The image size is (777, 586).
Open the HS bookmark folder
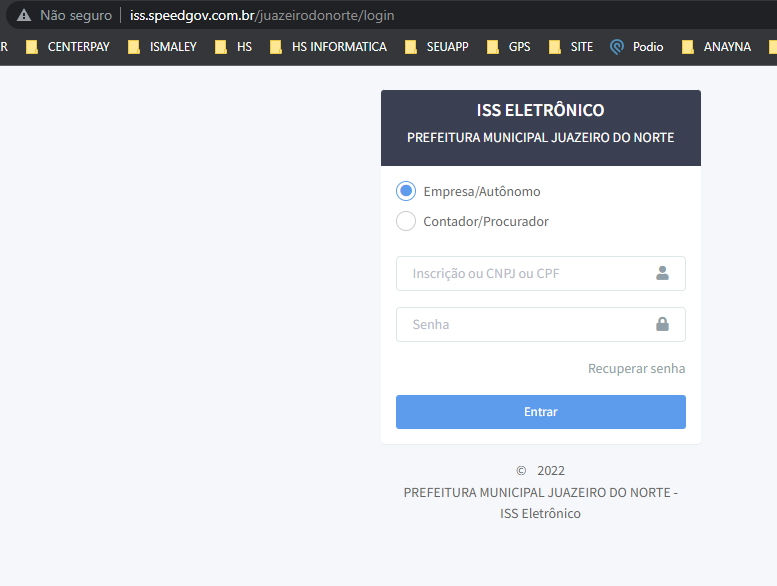click(x=233, y=47)
